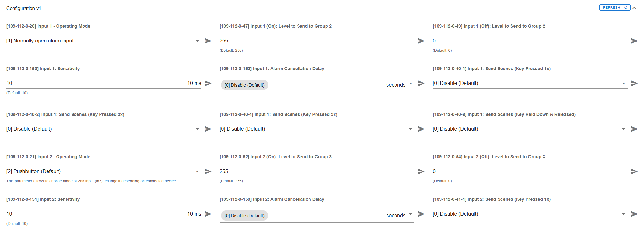Send Input 1 (Off) Level to Group 2
The image size is (644, 231).
click(x=634, y=41)
